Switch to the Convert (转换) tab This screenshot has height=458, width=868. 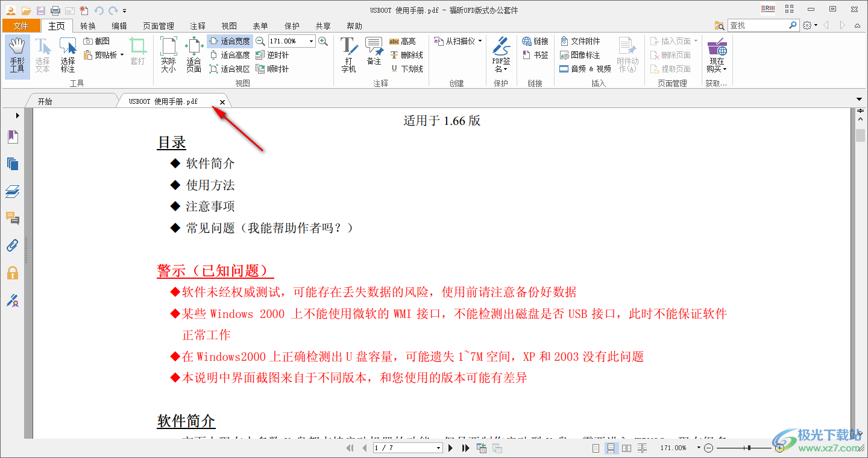[88, 26]
